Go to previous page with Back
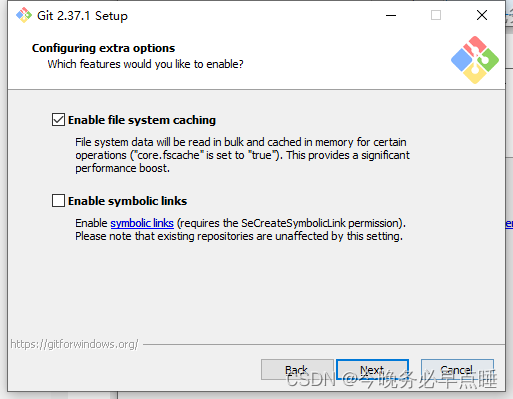This screenshot has width=513, height=399. (297, 370)
